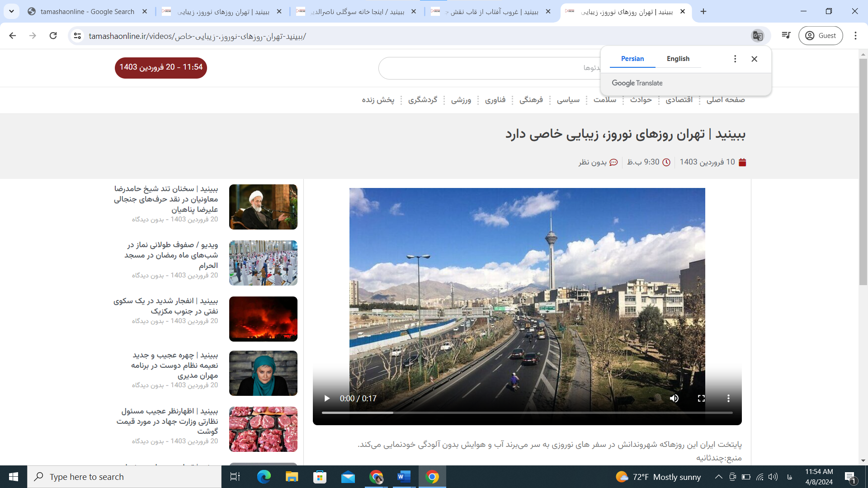
Task: Mute the video using speaker icon
Action: coord(674,399)
